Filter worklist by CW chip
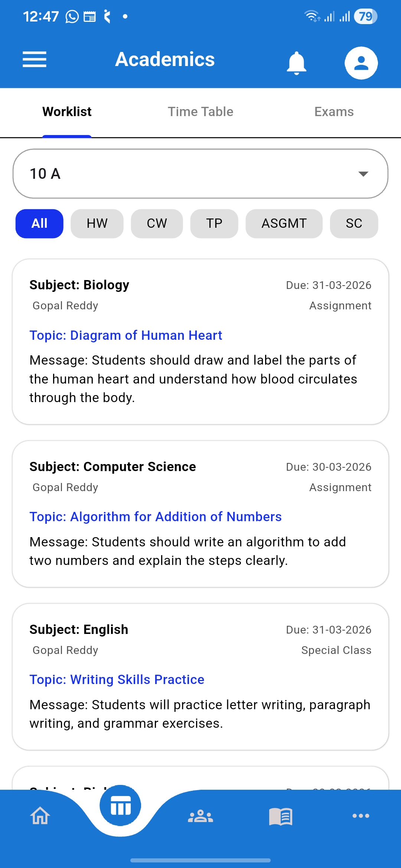The image size is (401, 868). click(157, 223)
